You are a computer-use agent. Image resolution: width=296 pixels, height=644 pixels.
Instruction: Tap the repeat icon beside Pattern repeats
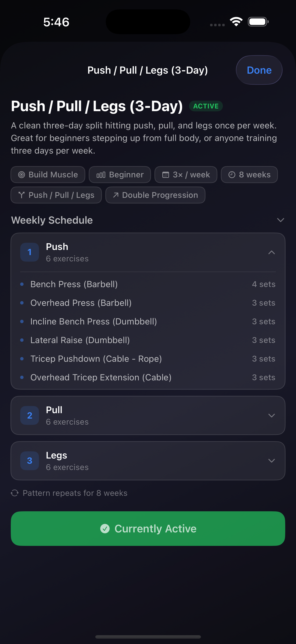click(x=15, y=493)
